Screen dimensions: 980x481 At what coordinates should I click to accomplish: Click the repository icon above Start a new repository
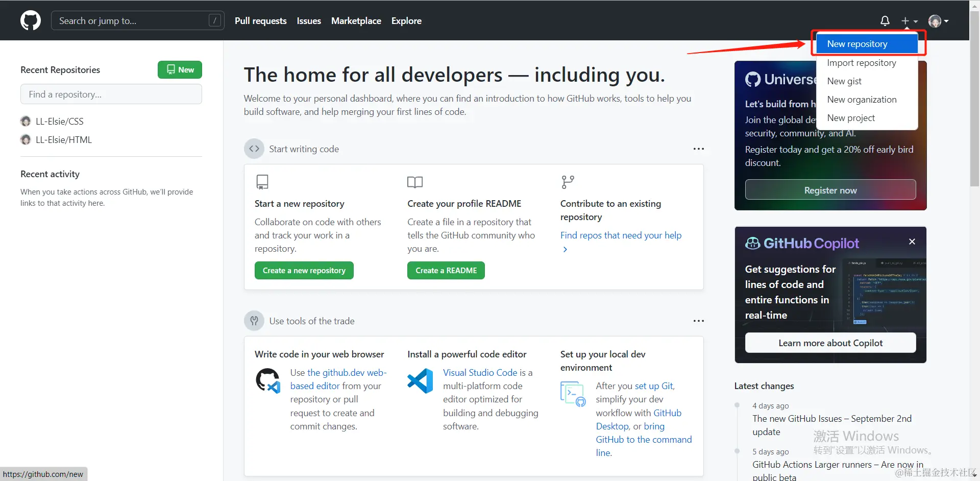262,182
